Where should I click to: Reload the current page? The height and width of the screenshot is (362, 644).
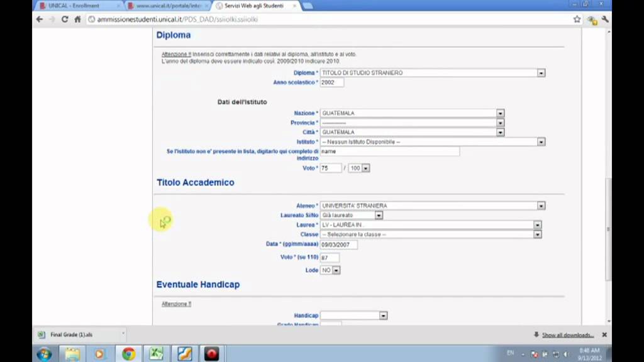(x=65, y=19)
